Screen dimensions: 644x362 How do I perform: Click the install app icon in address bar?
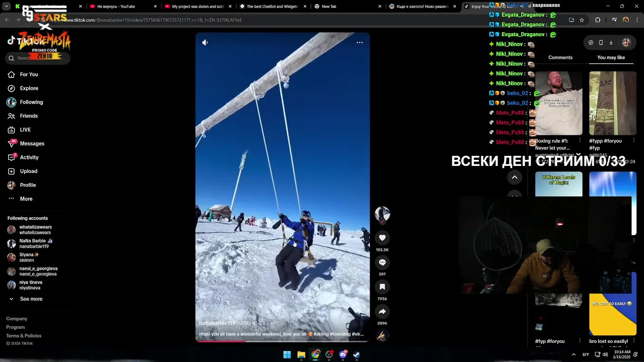[x=572, y=20]
